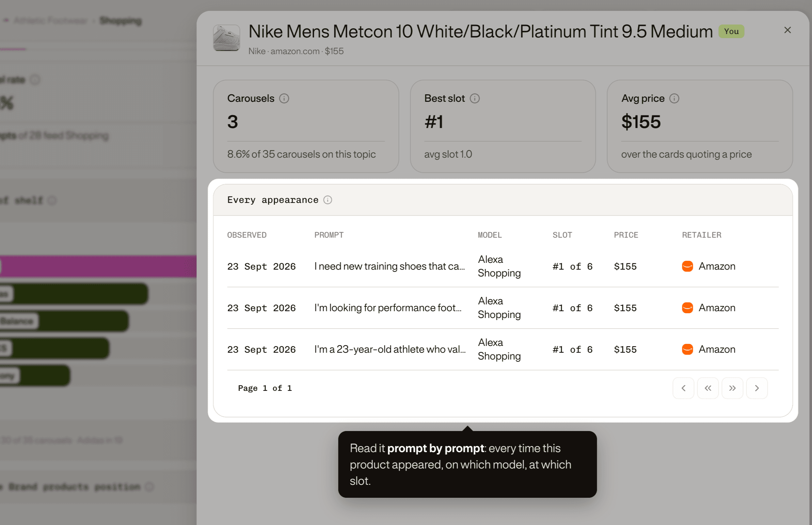This screenshot has height=525, width=812.
Task: Click the 'You' badge beside the title
Action: [x=731, y=31]
